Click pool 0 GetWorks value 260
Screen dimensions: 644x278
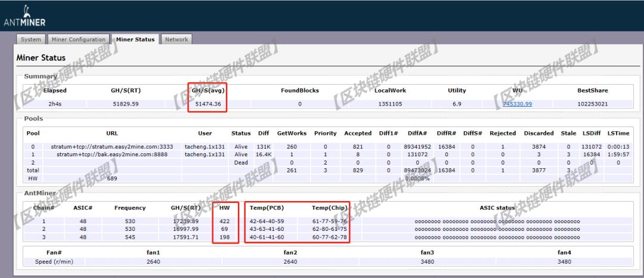pos(292,147)
